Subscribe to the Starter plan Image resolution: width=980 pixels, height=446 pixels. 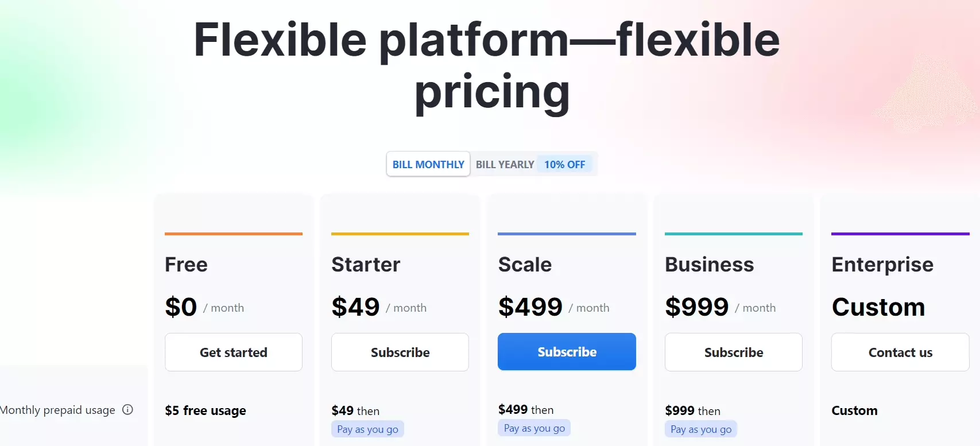400,352
